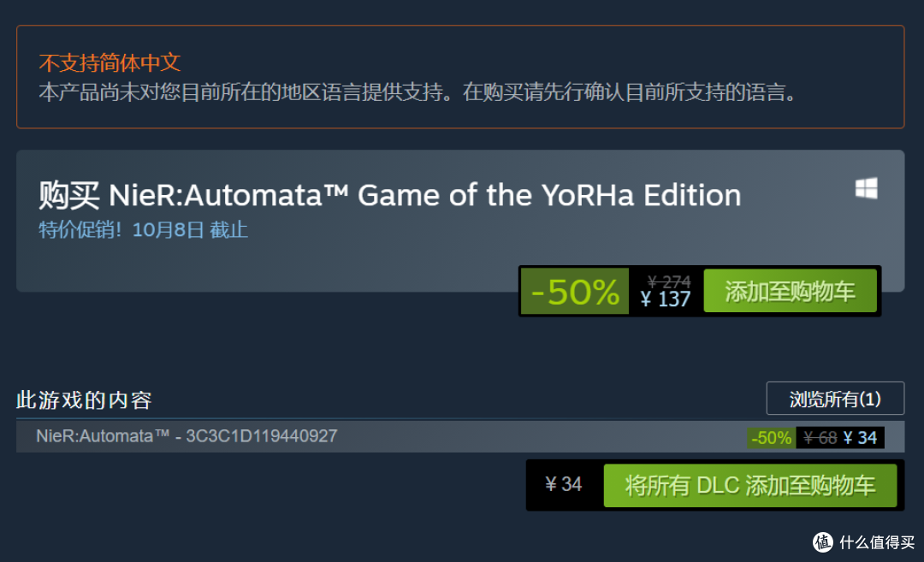Click the 特价促销! 10月8日 截止 sale notice
Screen dimensions: 924x562
(x=143, y=230)
